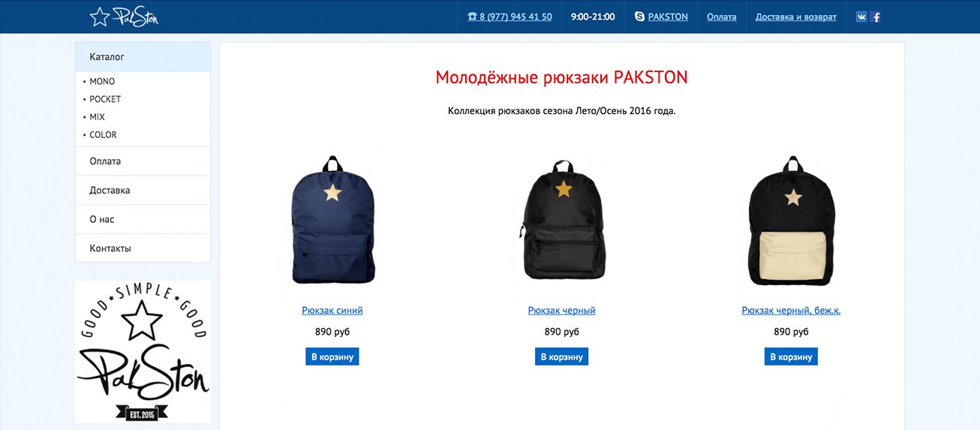Add Рюкзак черный, беж.к. to cart
980x430 pixels.
pyautogui.click(x=791, y=356)
